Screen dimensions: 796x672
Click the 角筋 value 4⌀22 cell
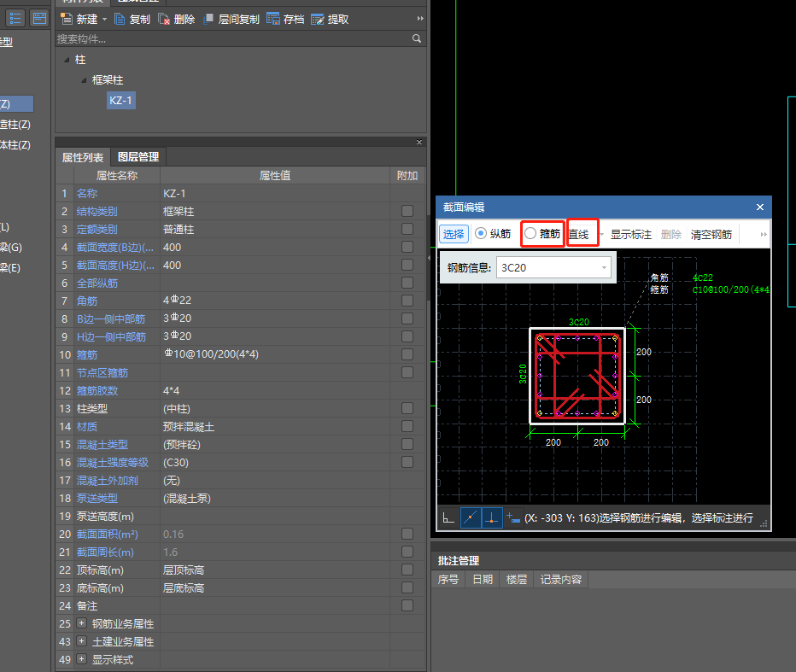[x=275, y=301]
